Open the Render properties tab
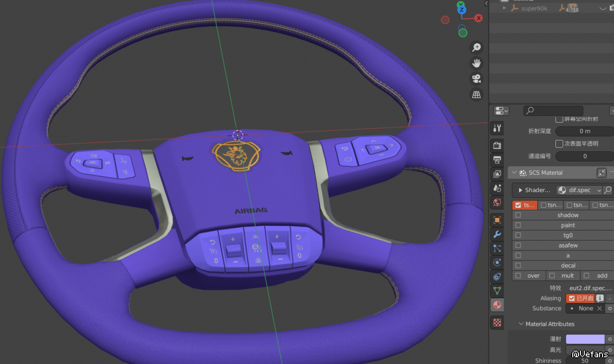Viewport: 614px width, 364px height. [x=497, y=145]
